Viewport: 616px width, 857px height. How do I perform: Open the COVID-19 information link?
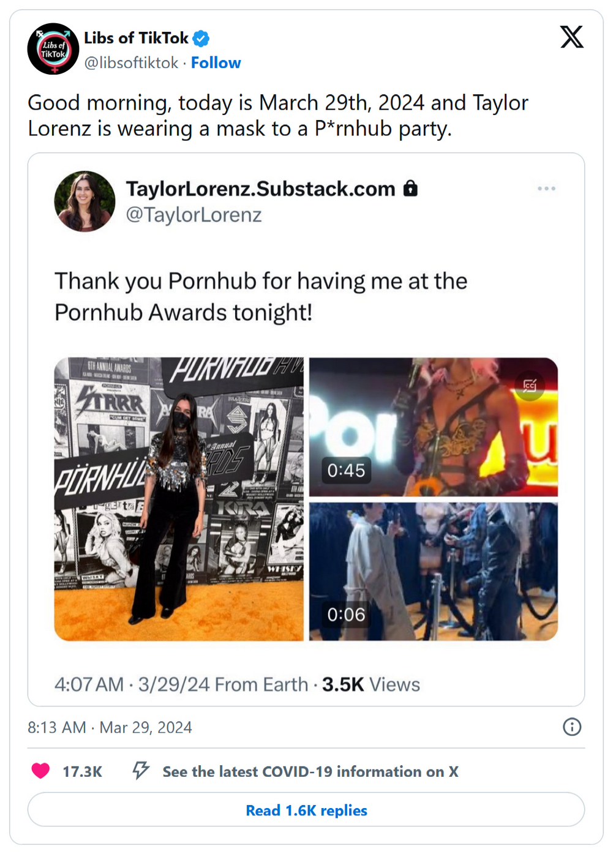click(x=310, y=771)
